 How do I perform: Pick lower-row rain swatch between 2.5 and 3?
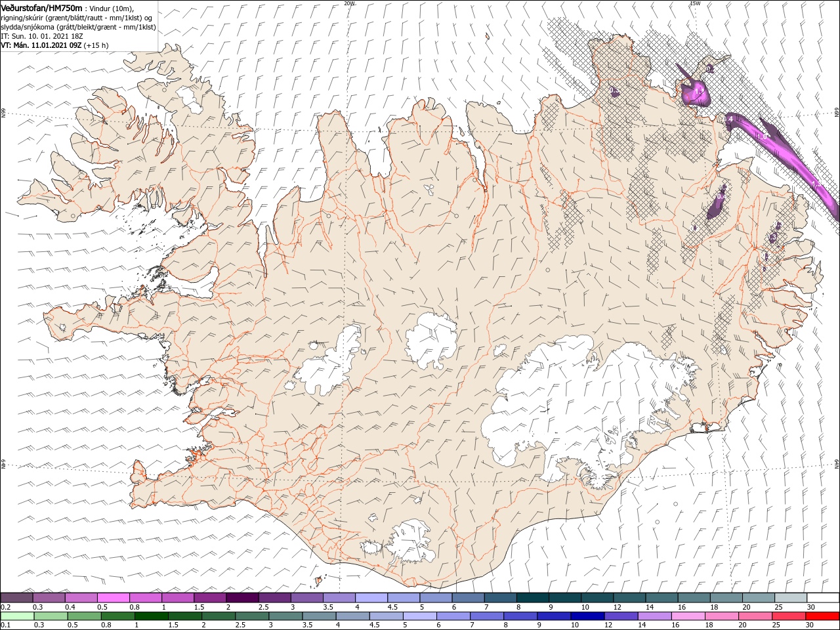click(x=253, y=616)
